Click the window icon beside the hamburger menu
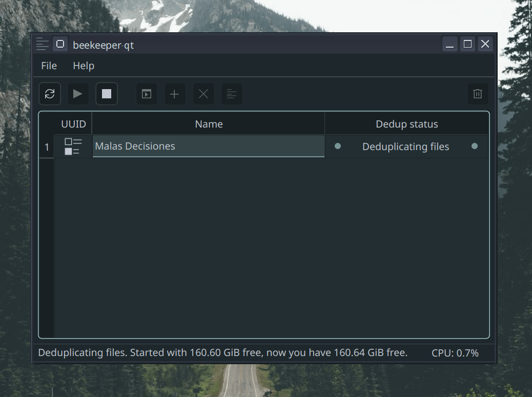 [x=60, y=44]
